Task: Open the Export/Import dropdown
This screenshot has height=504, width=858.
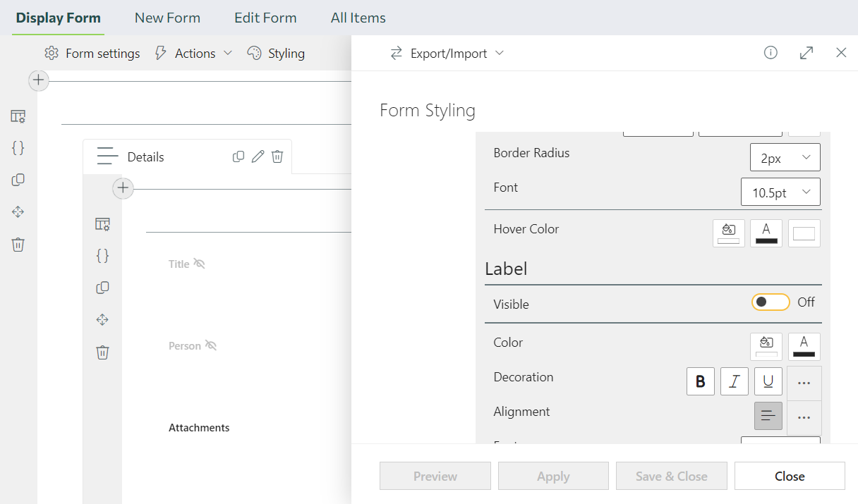Action: [x=447, y=53]
